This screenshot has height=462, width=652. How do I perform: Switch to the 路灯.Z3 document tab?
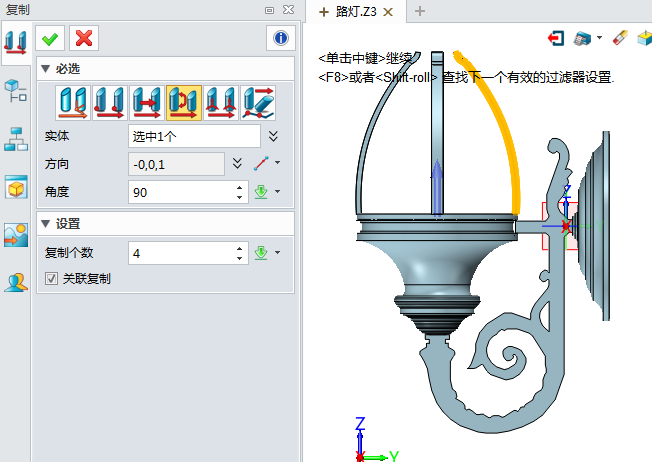(356, 12)
